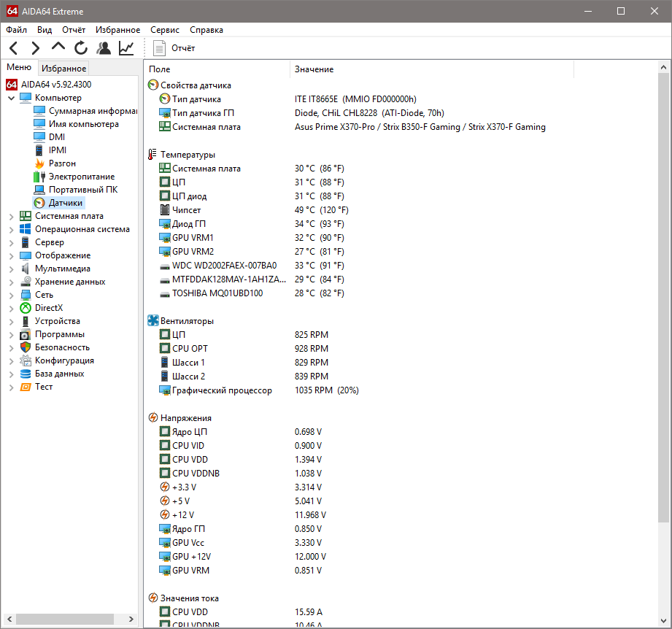Click the Программы icon
The image size is (672, 629).
pyautogui.click(x=26, y=335)
